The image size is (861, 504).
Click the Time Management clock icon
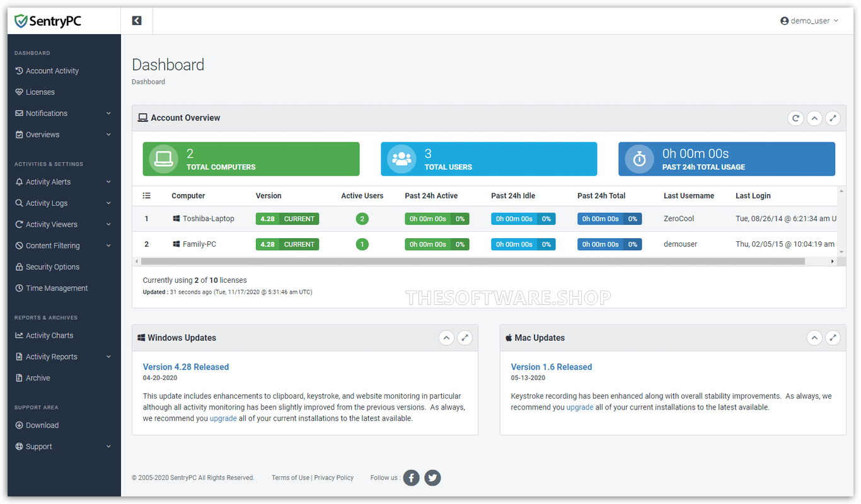click(x=20, y=289)
